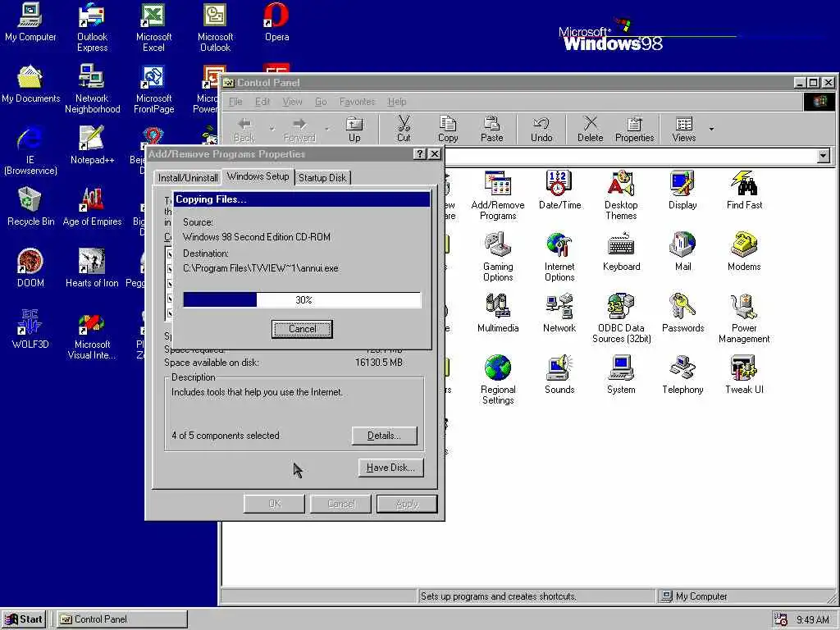
Task: Select DOOM desktop icon
Action: point(30,268)
